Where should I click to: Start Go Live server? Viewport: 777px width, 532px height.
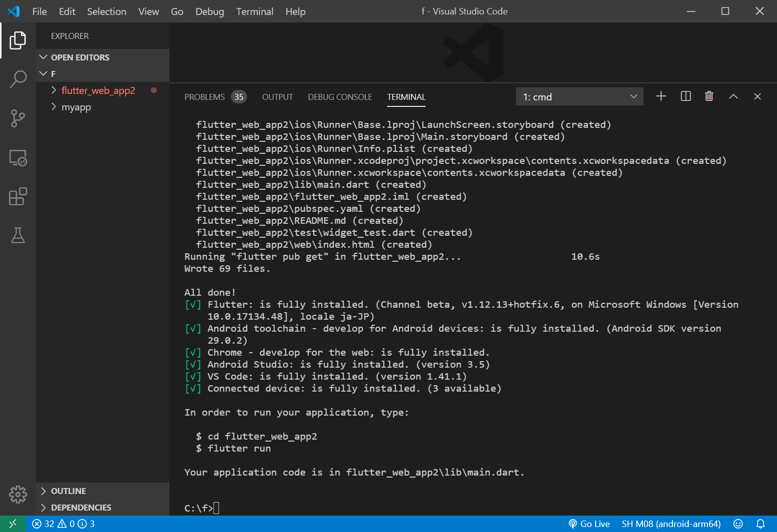tap(589, 524)
